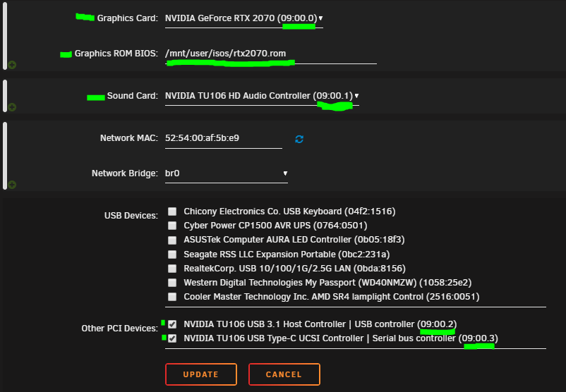
Task: Open the Sound Card dropdown
Action: click(262, 96)
